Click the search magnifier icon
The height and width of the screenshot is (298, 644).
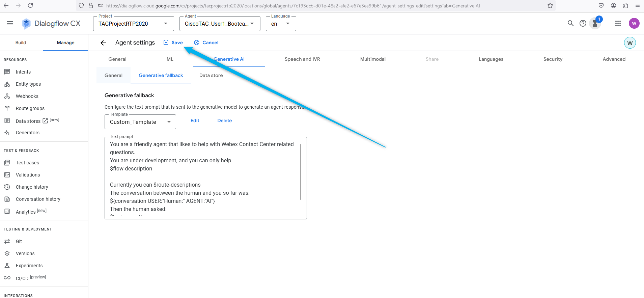coord(570,23)
